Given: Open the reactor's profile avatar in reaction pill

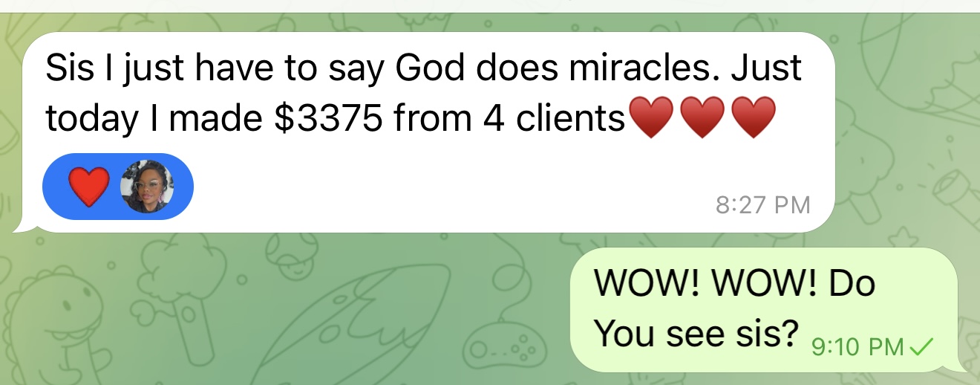Looking at the screenshot, I should (x=147, y=187).
